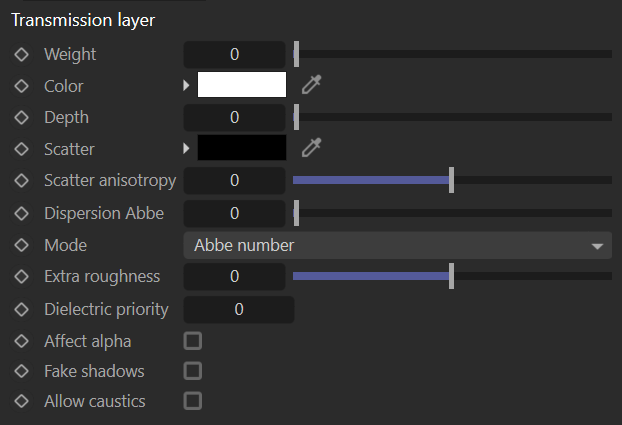Screen dimensions: 622x425
Task: Click the Dielectric priority value field
Action: pyautogui.click(x=238, y=309)
